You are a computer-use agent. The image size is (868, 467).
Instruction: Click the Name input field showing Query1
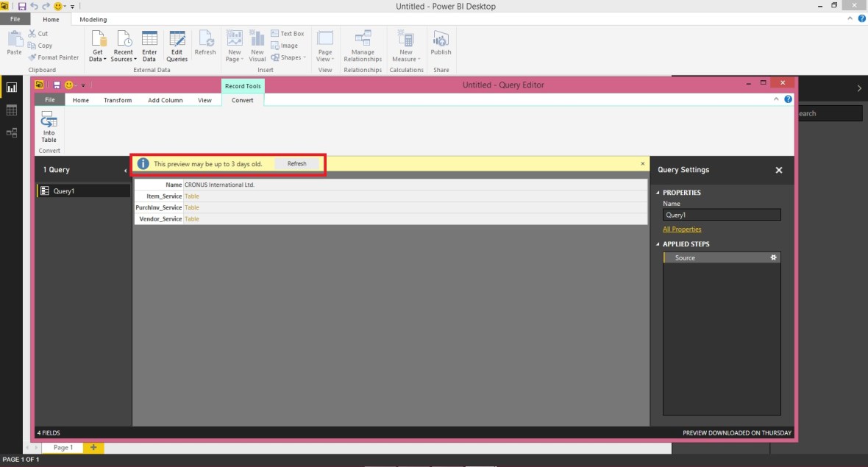(721, 214)
